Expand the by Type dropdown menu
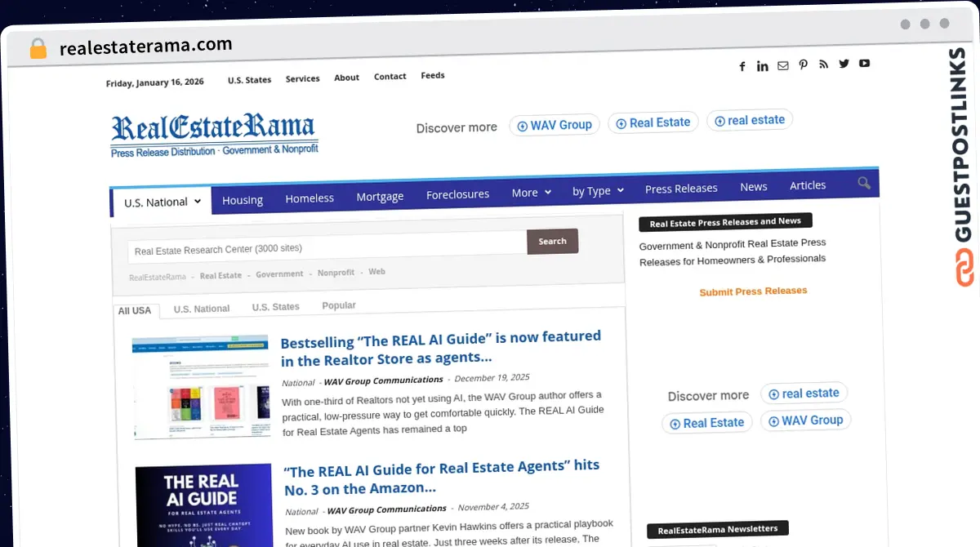The width and height of the screenshot is (980, 547). tap(598, 191)
